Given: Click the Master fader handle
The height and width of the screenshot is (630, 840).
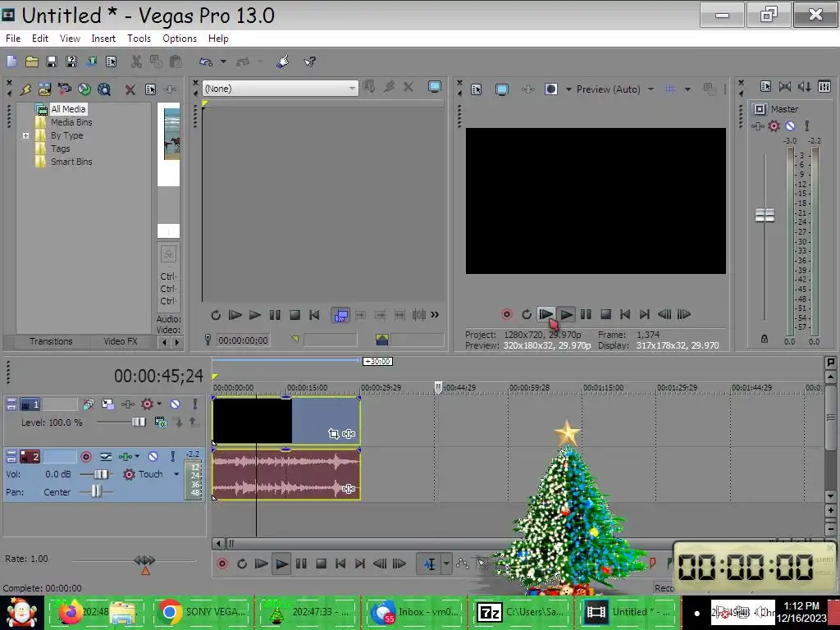Looking at the screenshot, I should 765,216.
